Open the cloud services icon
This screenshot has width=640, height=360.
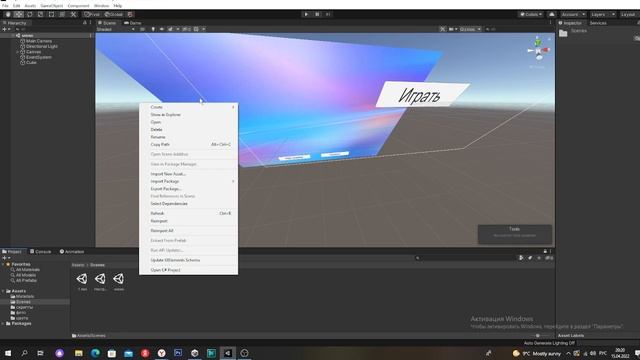[551, 14]
